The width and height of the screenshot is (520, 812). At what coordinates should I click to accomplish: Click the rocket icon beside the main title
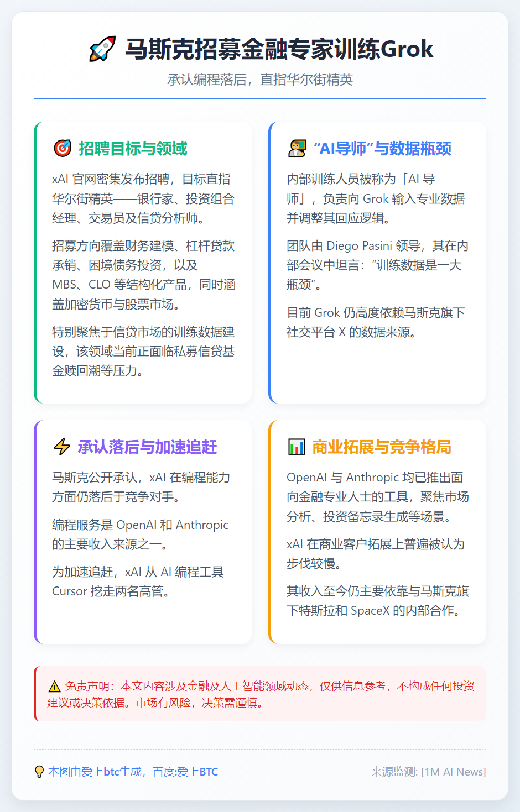tap(103, 49)
